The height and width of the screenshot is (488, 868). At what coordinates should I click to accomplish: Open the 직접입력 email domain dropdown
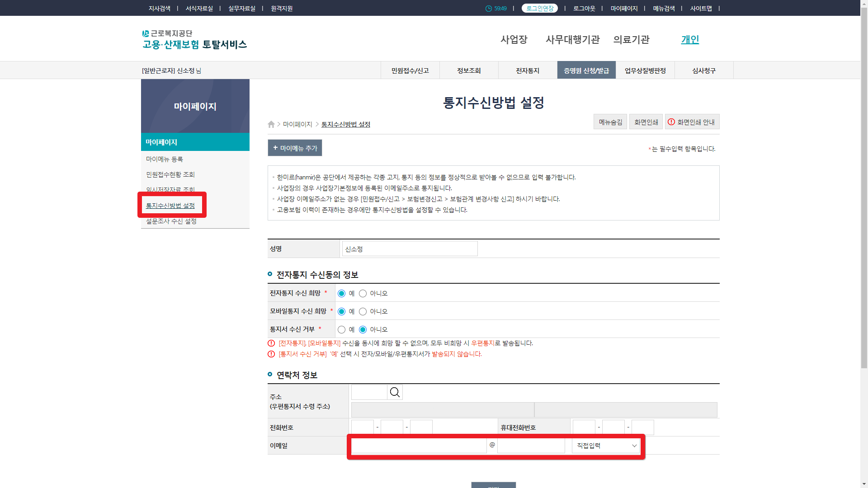point(605,446)
